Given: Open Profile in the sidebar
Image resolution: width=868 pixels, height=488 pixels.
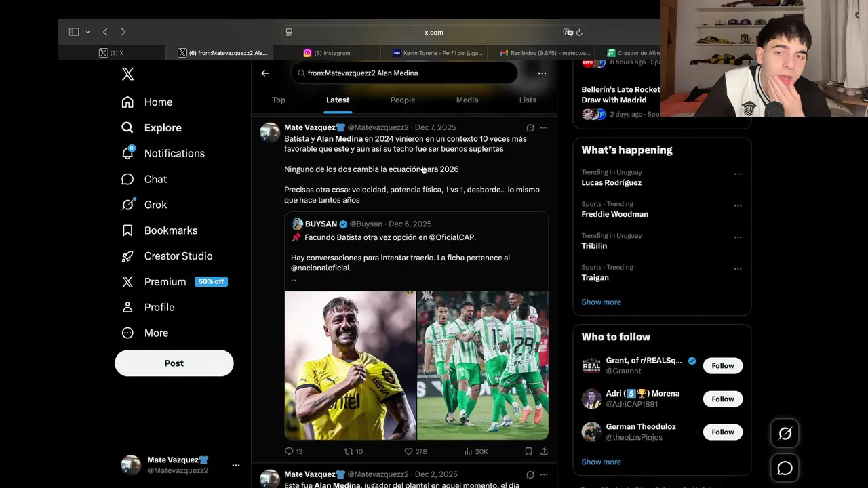Looking at the screenshot, I should tap(148, 307).
